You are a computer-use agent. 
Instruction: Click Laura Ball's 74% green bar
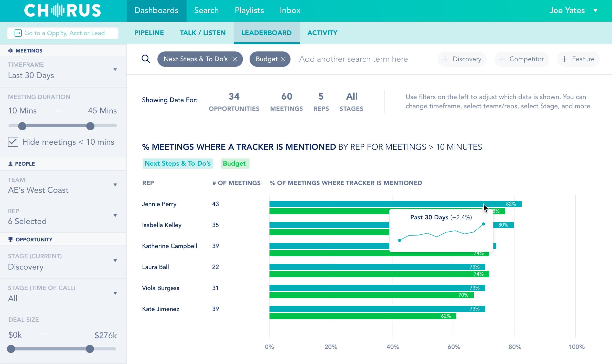(x=379, y=274)
